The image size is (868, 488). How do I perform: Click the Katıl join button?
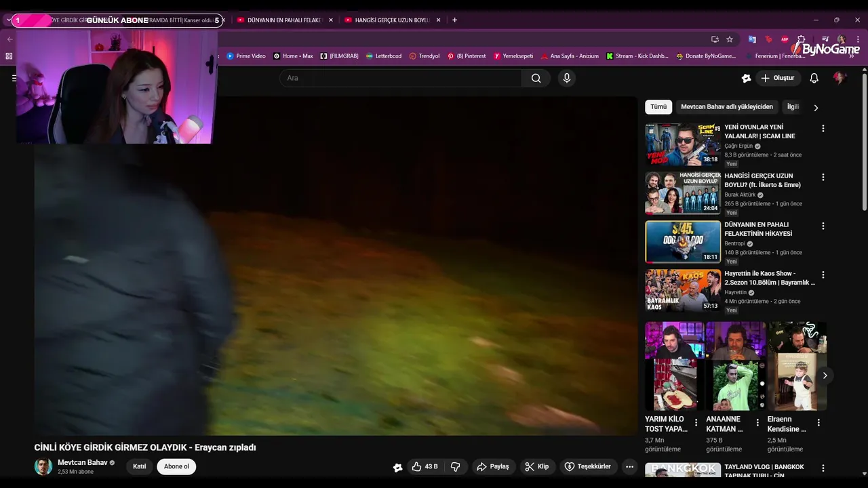[x=140, y=466]
